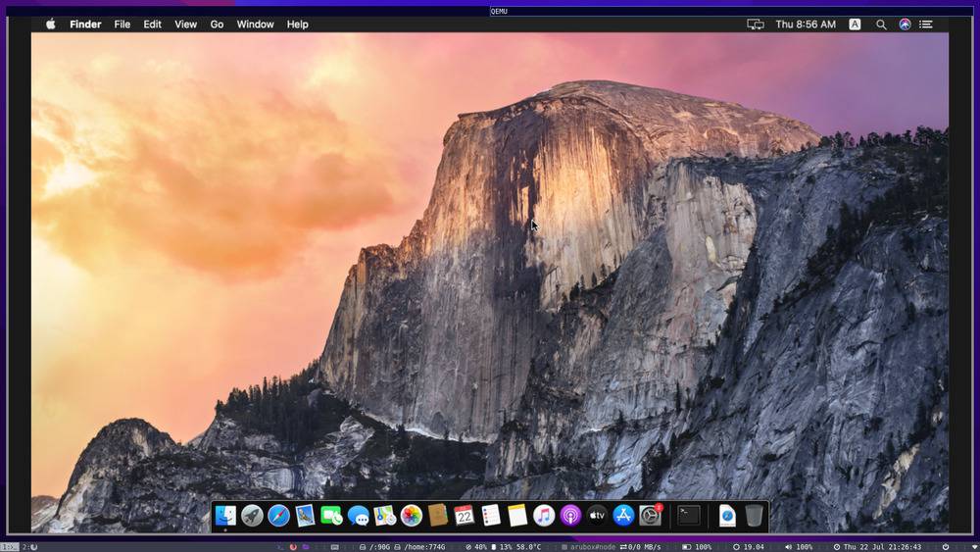980x552 pixels.
Task: Open Apple TV app in Dock
Action: [x=597, y=516]
